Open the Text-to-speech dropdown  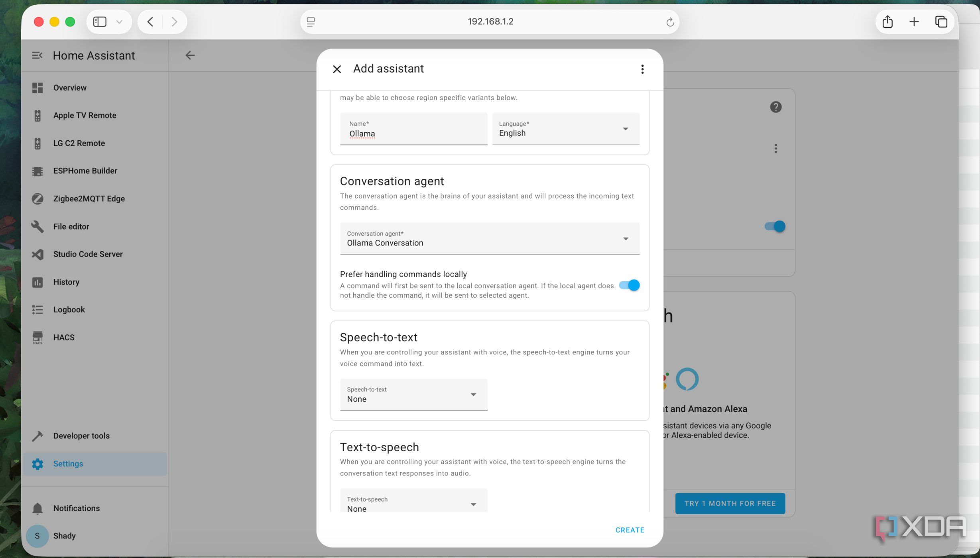tap(413, 501)
